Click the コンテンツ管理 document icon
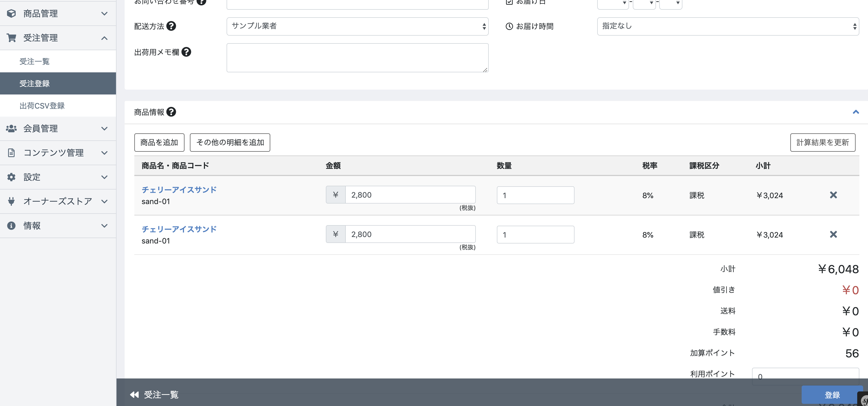The height and width of the screenshot is (406, 868). point(11,153)
